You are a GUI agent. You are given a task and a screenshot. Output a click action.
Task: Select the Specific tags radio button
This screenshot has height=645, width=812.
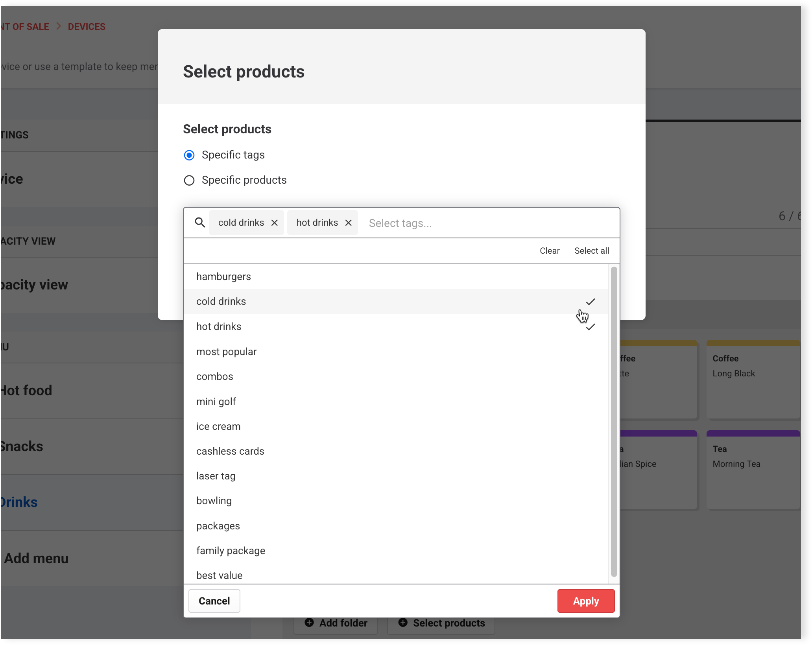189,155
